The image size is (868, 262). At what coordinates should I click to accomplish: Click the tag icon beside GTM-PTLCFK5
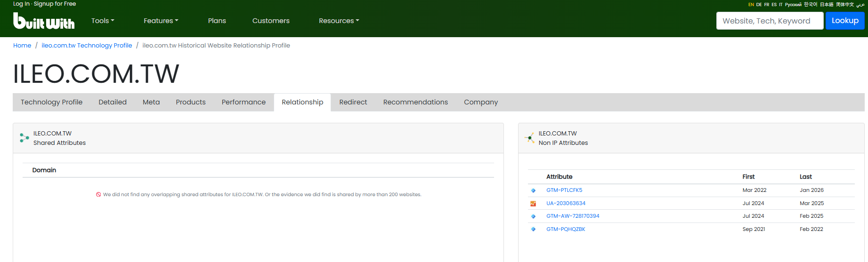coord(533,191)
